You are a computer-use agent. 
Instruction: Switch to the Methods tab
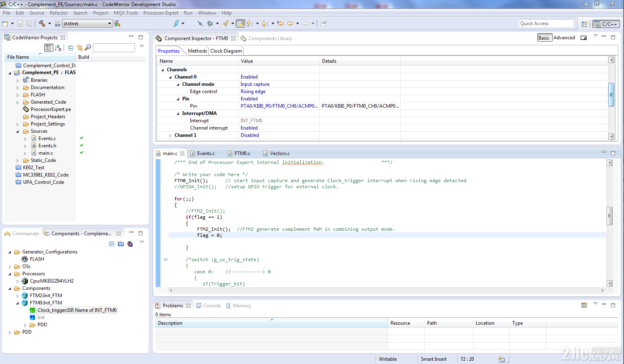[197, 51]
